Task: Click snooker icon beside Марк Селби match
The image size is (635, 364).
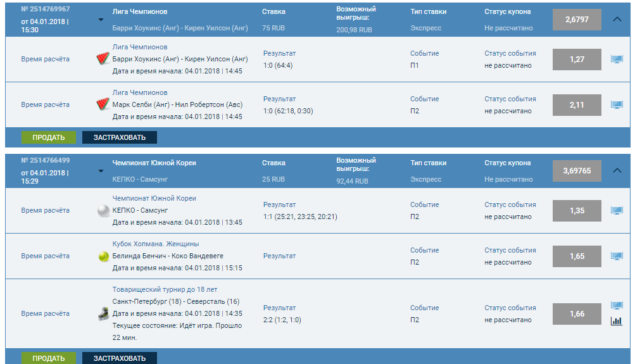Action: tap(103, 104)
